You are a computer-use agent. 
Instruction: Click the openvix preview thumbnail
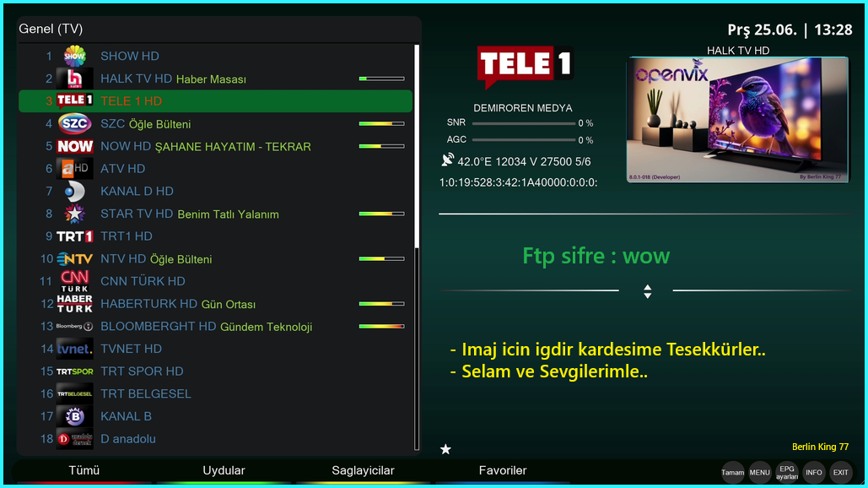tap(737, 120)
